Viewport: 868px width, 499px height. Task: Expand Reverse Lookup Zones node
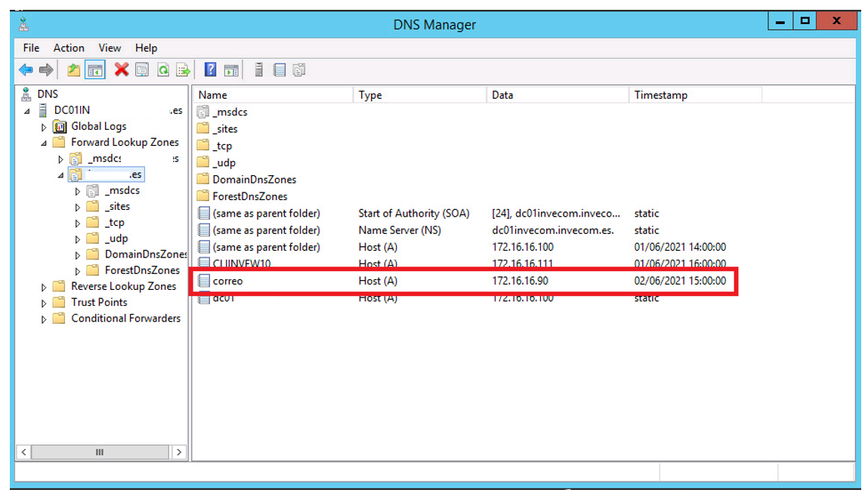[44, 288]
